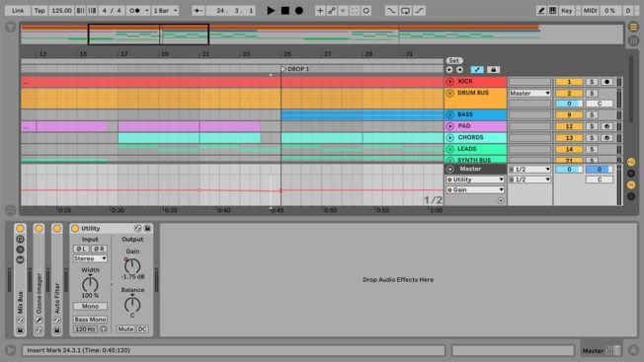
Task: Stop playback with the Stop button
Action: coord(285,11)
